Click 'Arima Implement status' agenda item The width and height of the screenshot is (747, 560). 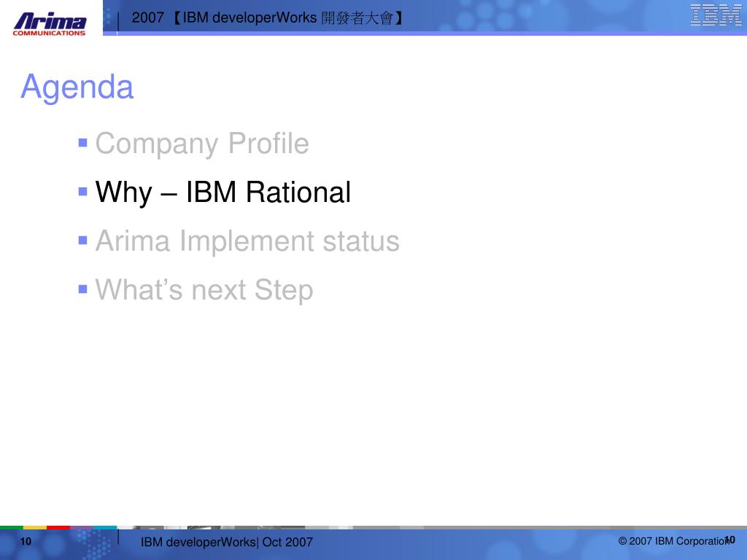point(247,241)
